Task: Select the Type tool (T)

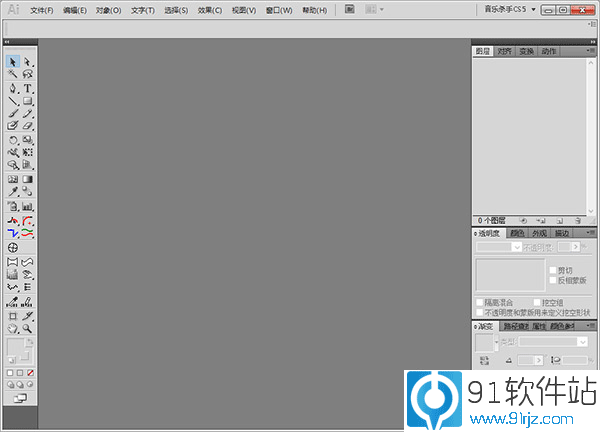Action: click(28, 88)
